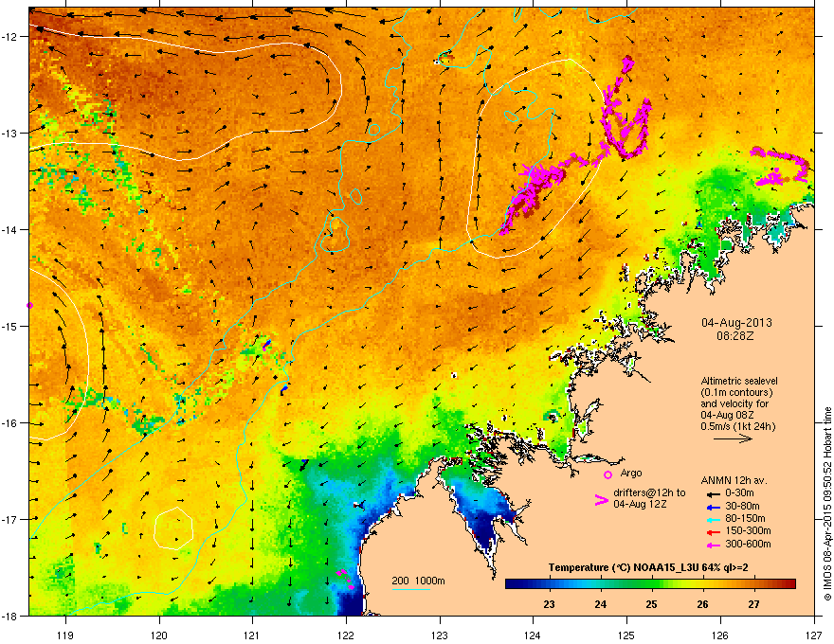Screen dimensions: 834x644
Task: Click the small closed white contour near 120E
Action: click(x=173, y=528)
